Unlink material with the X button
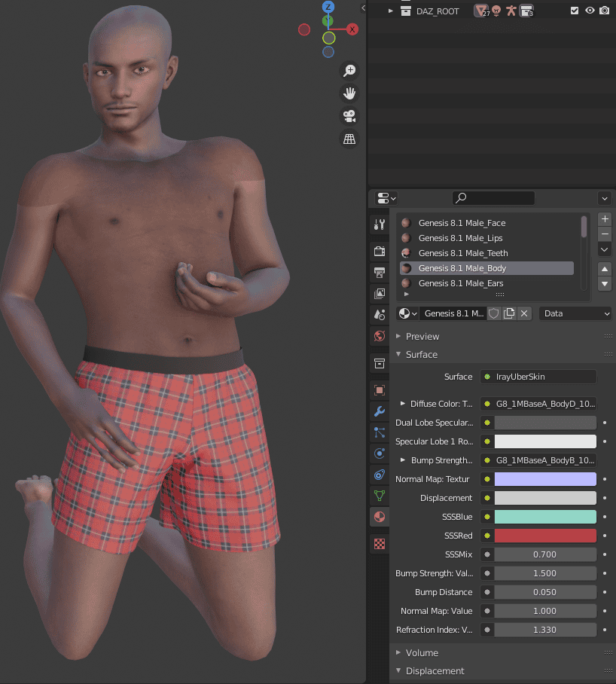Image resolution: width=616 pixels, height=684 pixels. (x=525, y=313)
